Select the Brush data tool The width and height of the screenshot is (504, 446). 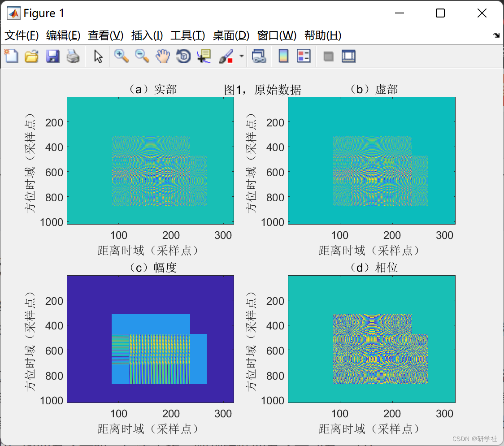coord(226,56)
